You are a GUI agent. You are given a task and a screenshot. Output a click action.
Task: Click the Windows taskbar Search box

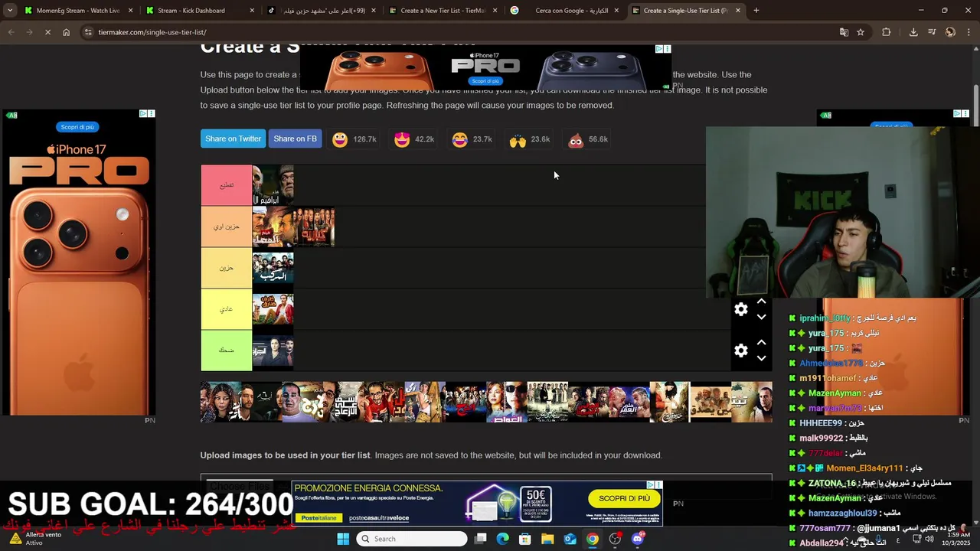pyautogui.click(x=412, y=539)
